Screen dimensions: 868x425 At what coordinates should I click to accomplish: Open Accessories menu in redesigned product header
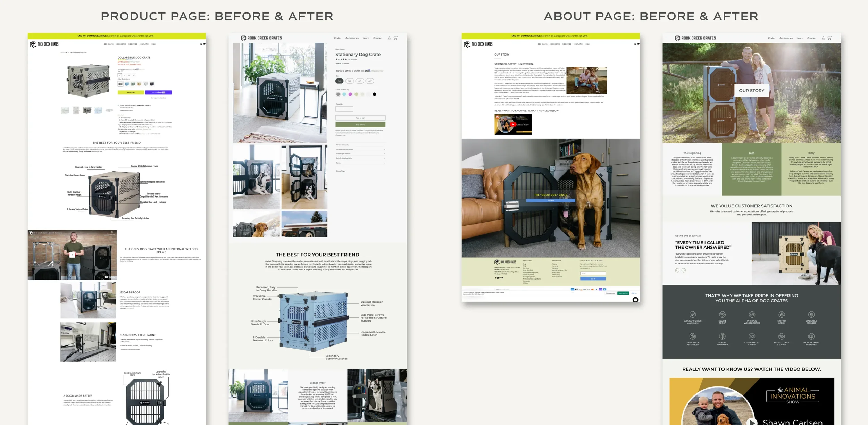pos(352,38)
